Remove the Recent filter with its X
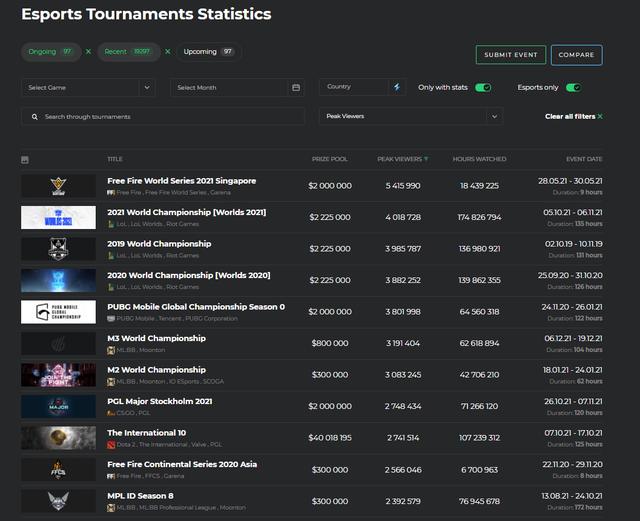 (x=168, y=52)
